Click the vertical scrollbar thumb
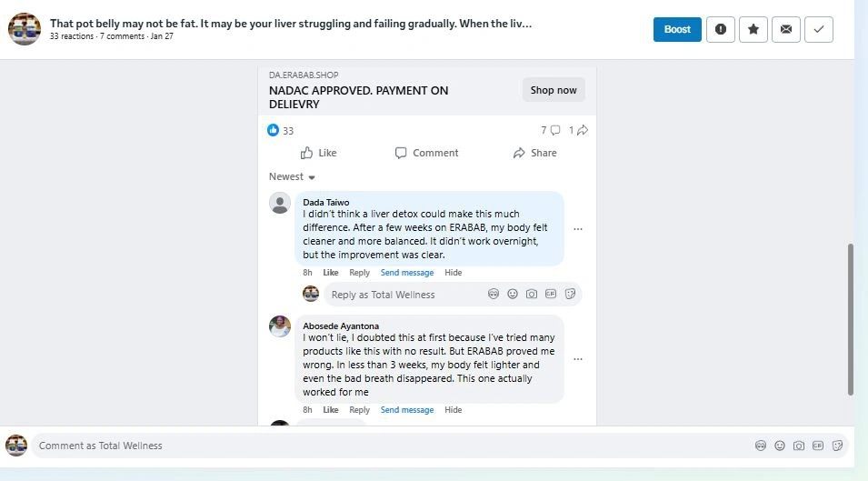Image resolution: width=868 pixels, height=481 pixels. (851, 318)
